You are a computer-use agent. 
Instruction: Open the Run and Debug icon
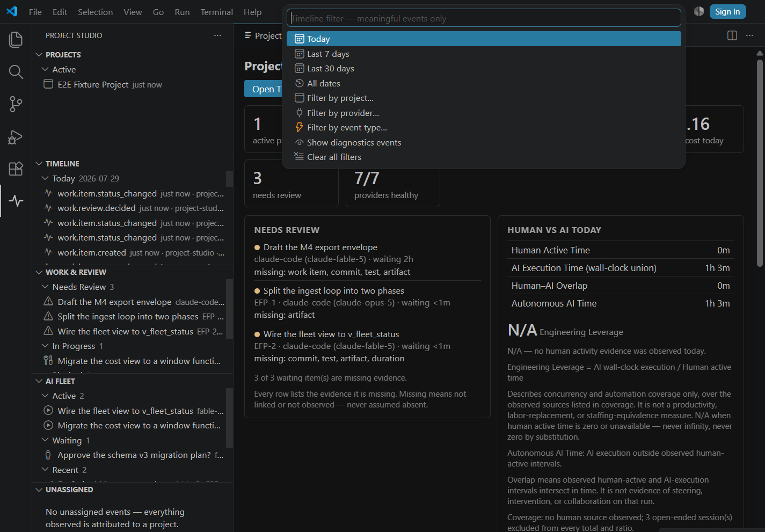(16, 136)
